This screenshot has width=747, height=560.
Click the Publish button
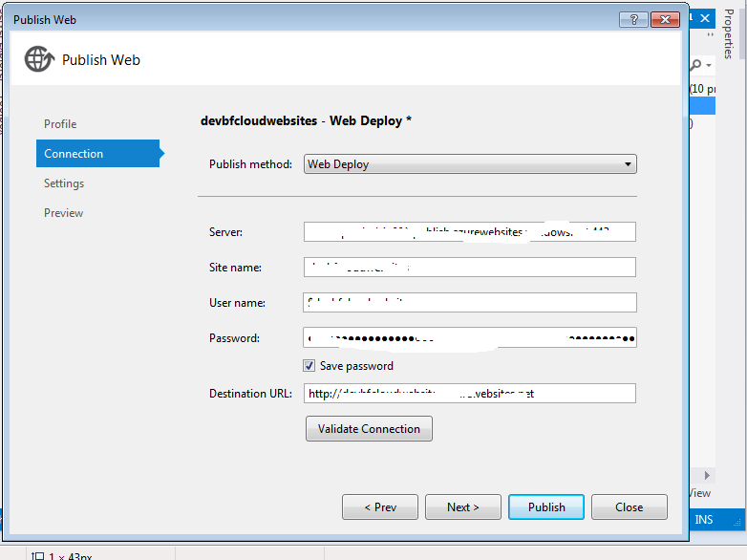point(546,507)
